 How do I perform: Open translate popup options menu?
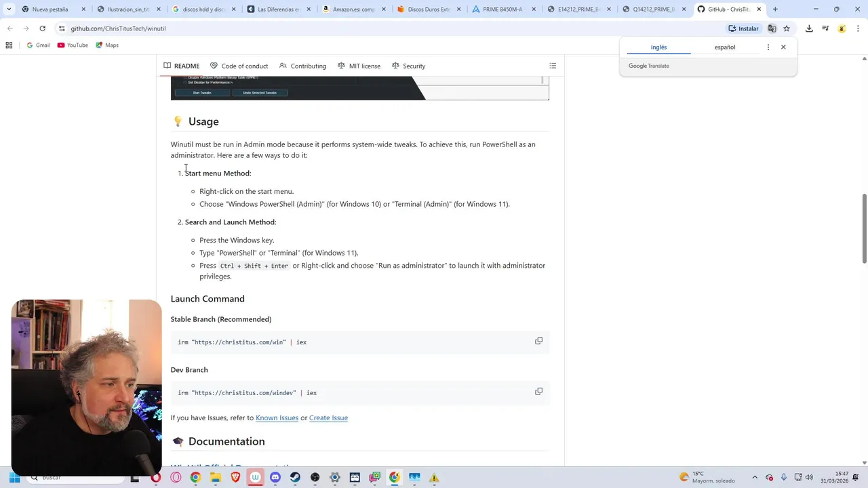(x=768, y=47)
